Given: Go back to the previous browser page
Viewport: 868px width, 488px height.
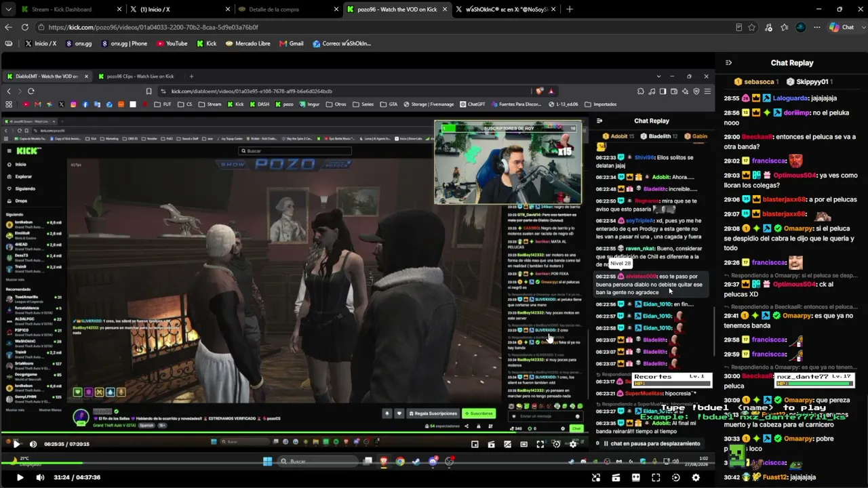Looking at the screenshot, I should pos(8,27).
